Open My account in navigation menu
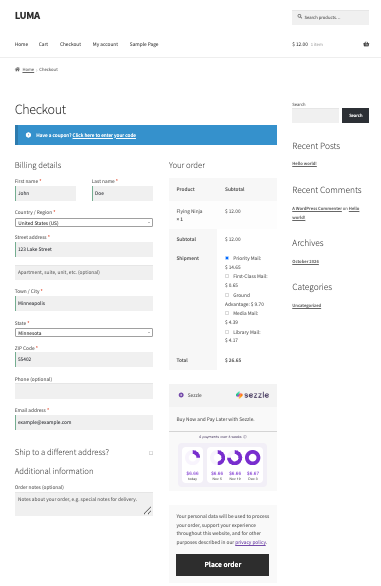The height and width of the screenshot is (586, 381). 105,44
